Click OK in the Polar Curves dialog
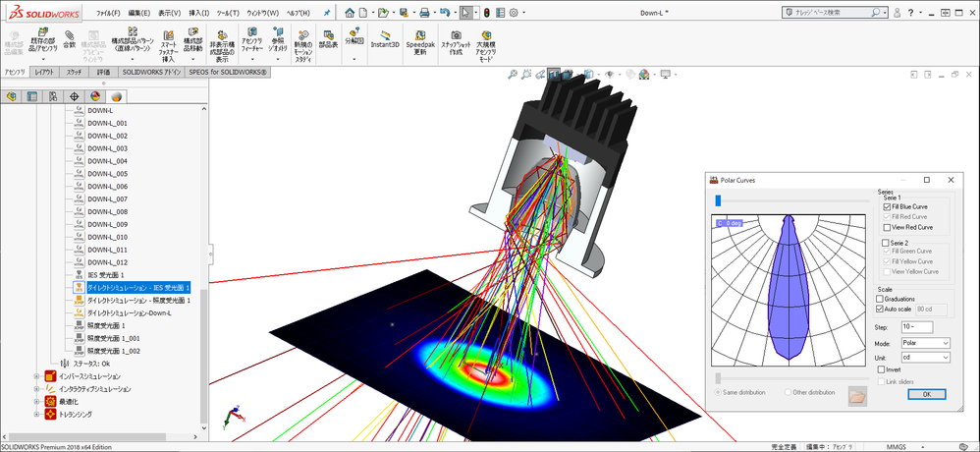 tap(926, 394)
